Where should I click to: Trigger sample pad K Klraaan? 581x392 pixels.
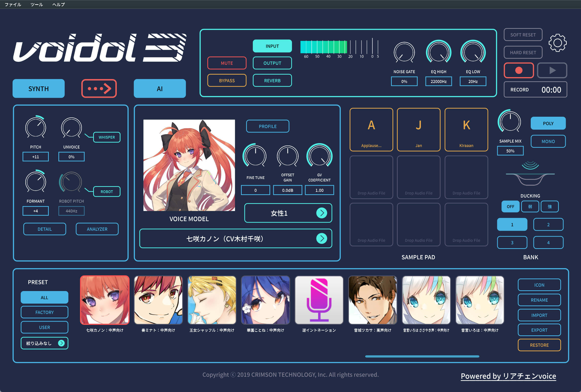466,130
